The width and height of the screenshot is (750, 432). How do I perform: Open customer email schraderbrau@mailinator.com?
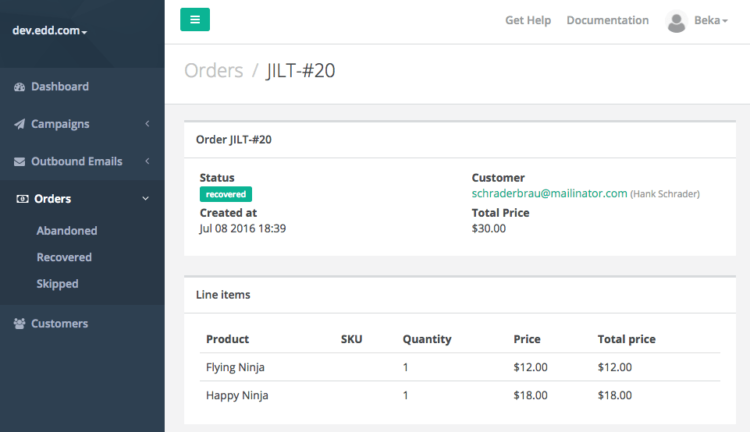[549, 193]
